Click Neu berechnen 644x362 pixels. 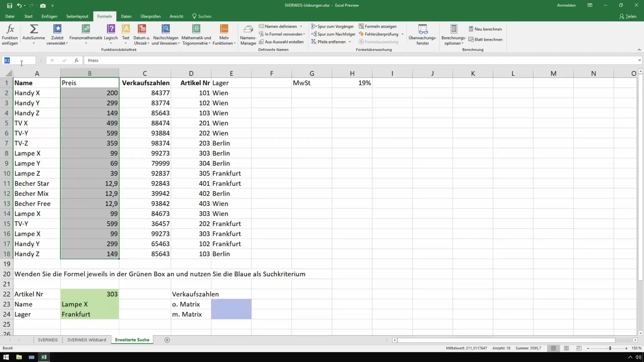pyautogui.click(x=485, y=29)
